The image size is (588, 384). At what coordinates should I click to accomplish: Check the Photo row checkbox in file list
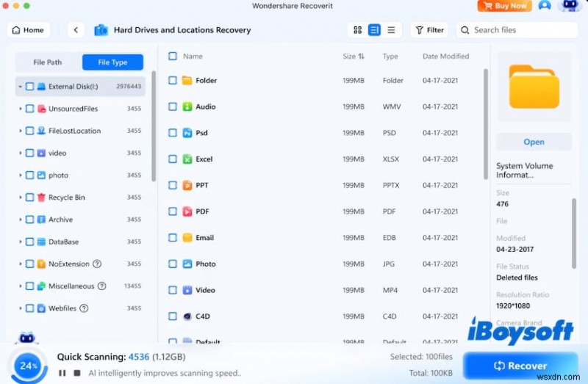173,264
